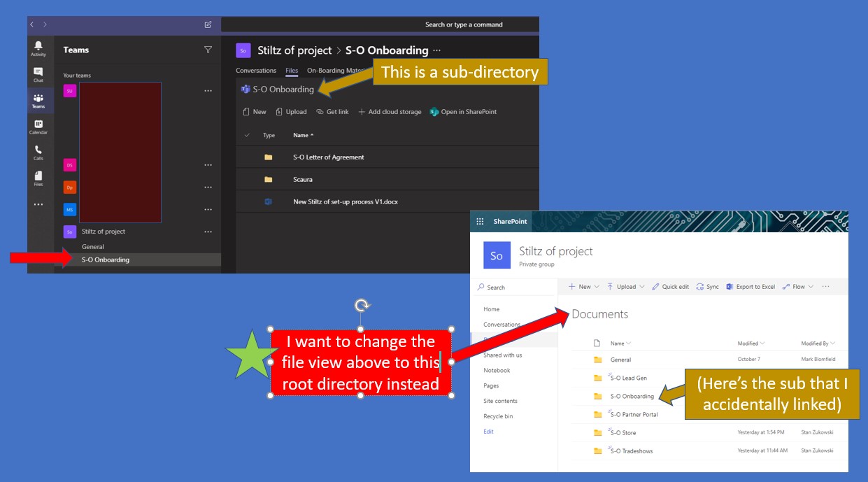868x482 pixels.
Task: Open the filter for Your teams
Action: (x=208, y=50)
